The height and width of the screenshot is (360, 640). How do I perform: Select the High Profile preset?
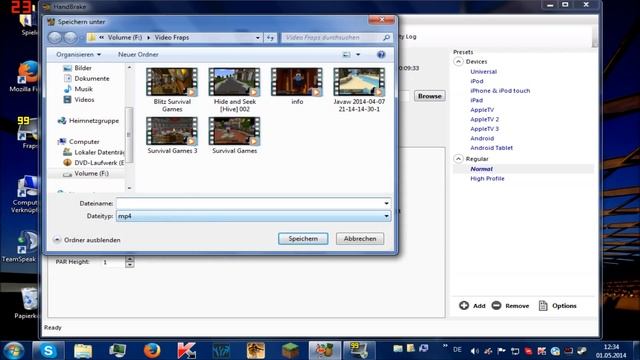click(x=487, y=179)
